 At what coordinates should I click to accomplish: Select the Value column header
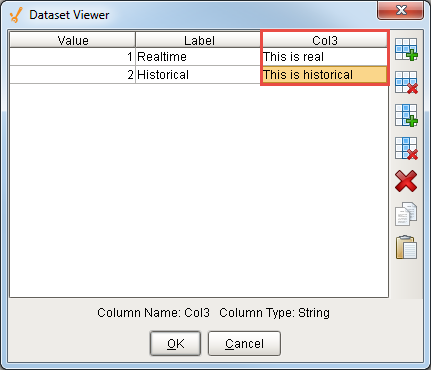coord(73,40)
